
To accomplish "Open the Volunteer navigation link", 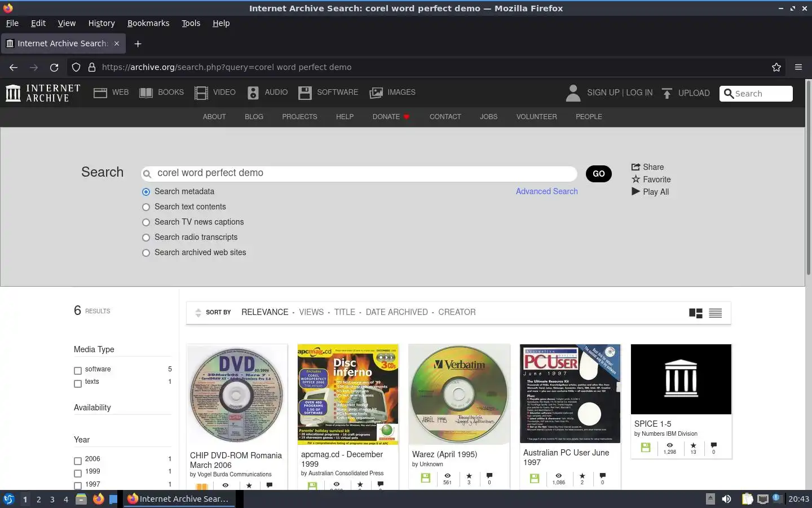I will [x=536, y=117].
